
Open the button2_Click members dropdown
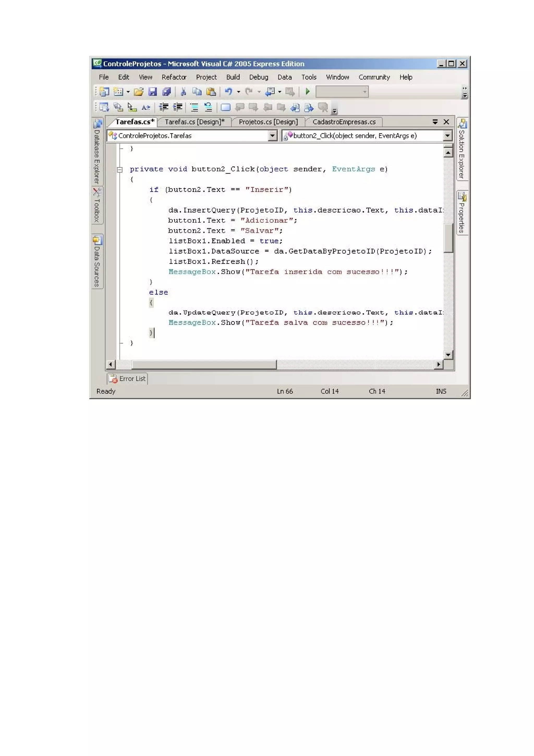447,135
